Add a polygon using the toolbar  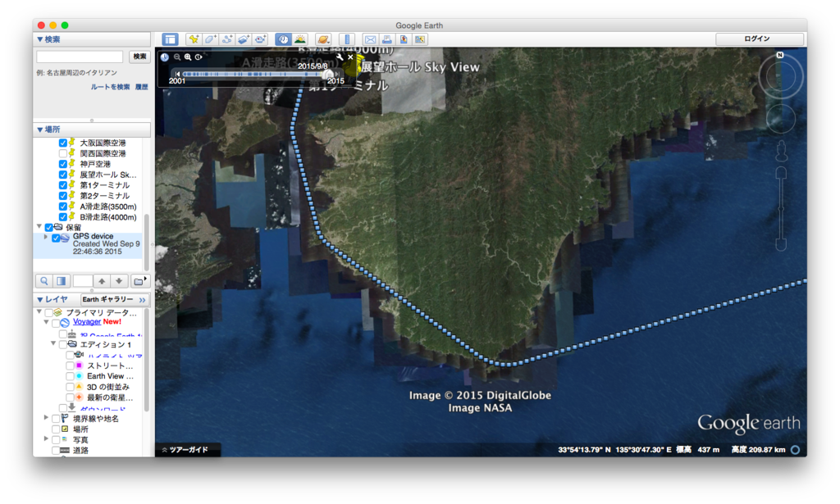click(210, 39)
